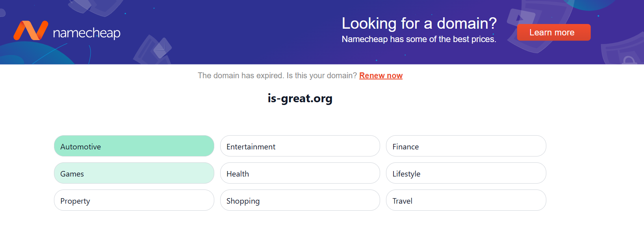This screenshot has width=644, height=230.
Task: Open the Travel category
Action: pyautogui.click(x=466, y=201)
